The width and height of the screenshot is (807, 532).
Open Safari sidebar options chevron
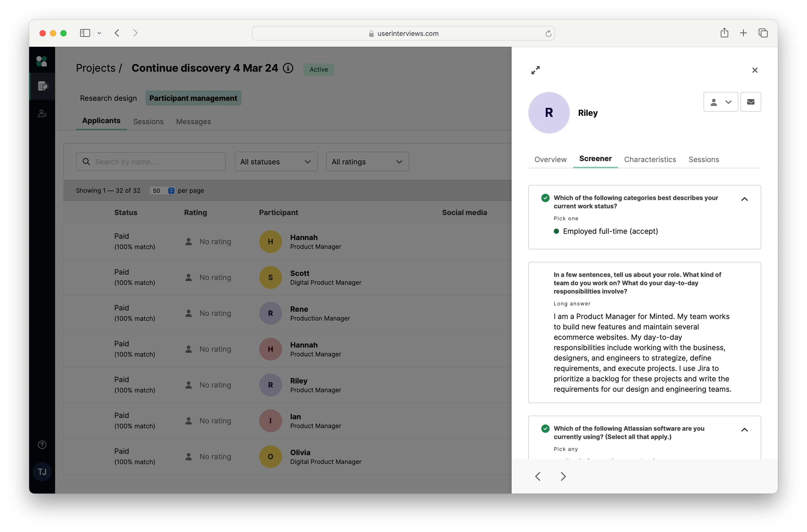click(99, 33)
